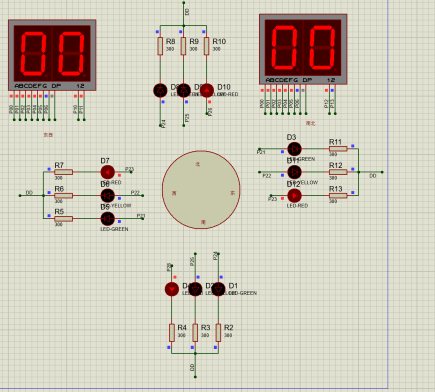Click the D5 green LED symbol

tap(108, 219)
